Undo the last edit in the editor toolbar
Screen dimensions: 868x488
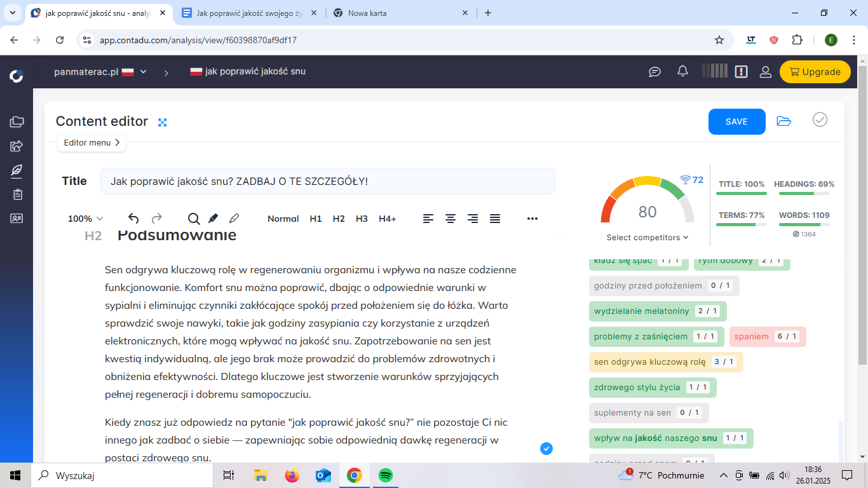(133, 219)
